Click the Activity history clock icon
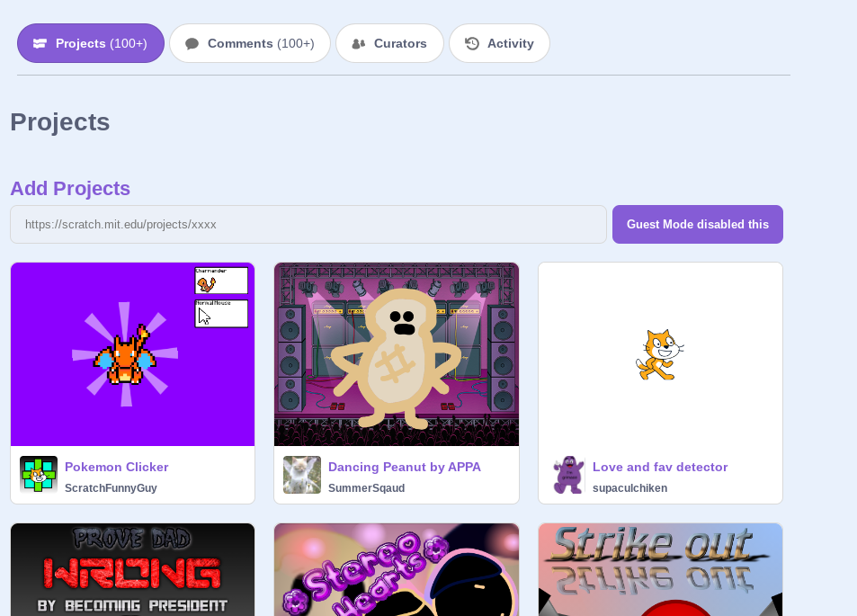This screenshot has height=616, width=857. pyautogui.click(x=472, y=43)
